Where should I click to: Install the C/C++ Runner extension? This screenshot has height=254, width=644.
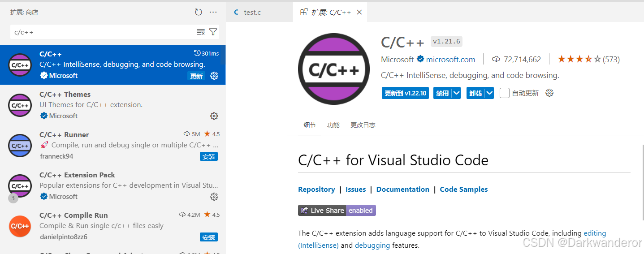pyautogui.click(x=209, y=156)
